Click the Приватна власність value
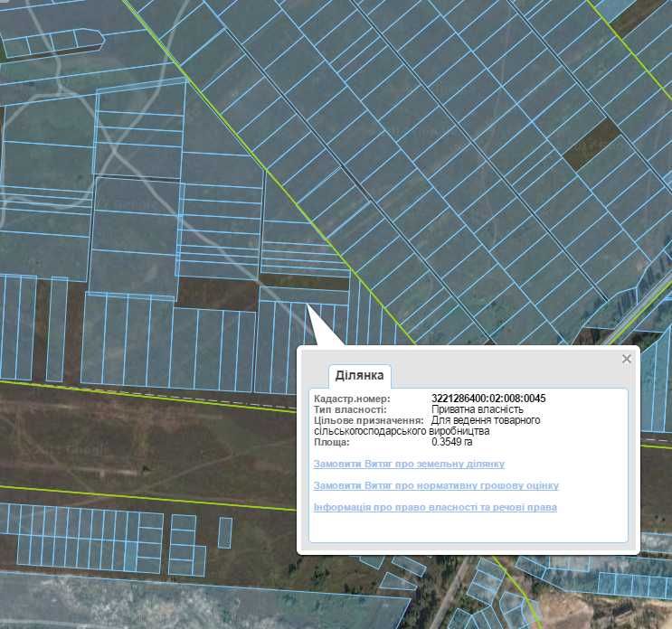This screenshot has height=629, width=672. [478, 409]
